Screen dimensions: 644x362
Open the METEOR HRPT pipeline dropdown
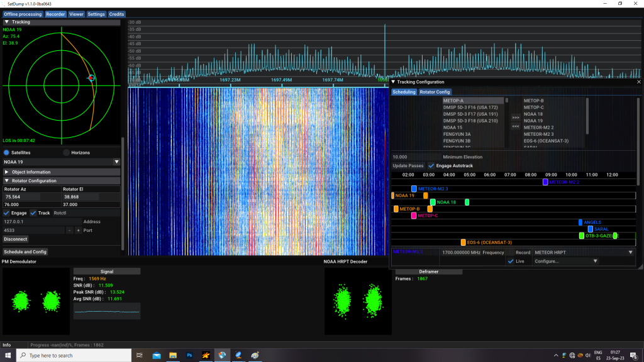(x=582, y=252)
